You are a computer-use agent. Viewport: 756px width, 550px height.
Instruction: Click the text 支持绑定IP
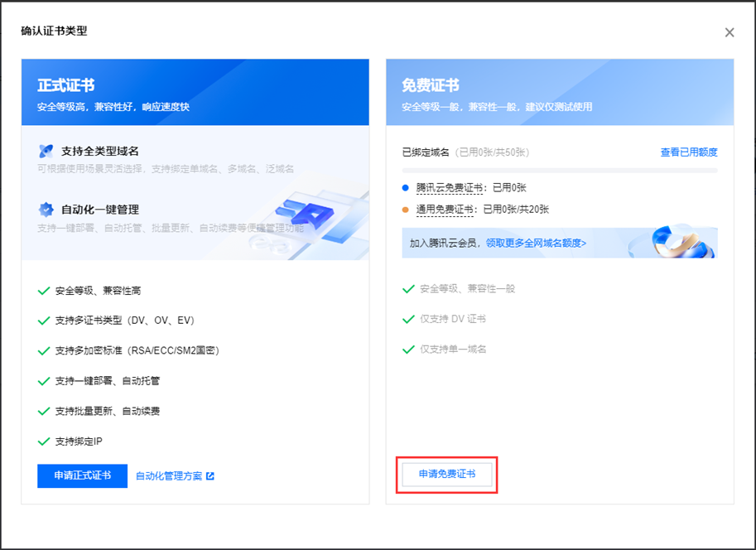[79, 441]
